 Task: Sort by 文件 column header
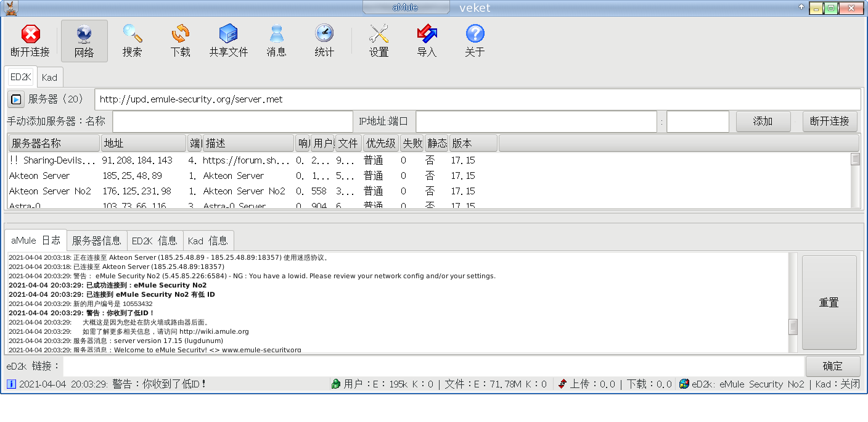348,143
